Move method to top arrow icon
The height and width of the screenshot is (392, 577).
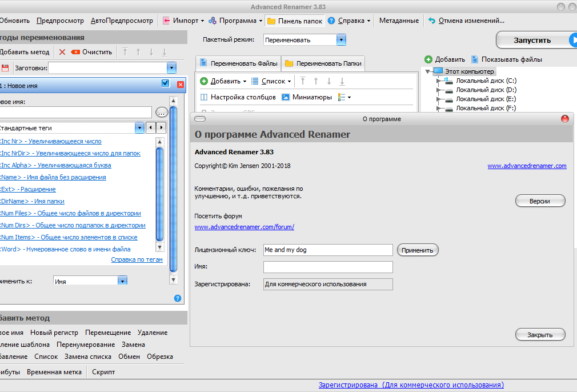(x=125, y=52)
